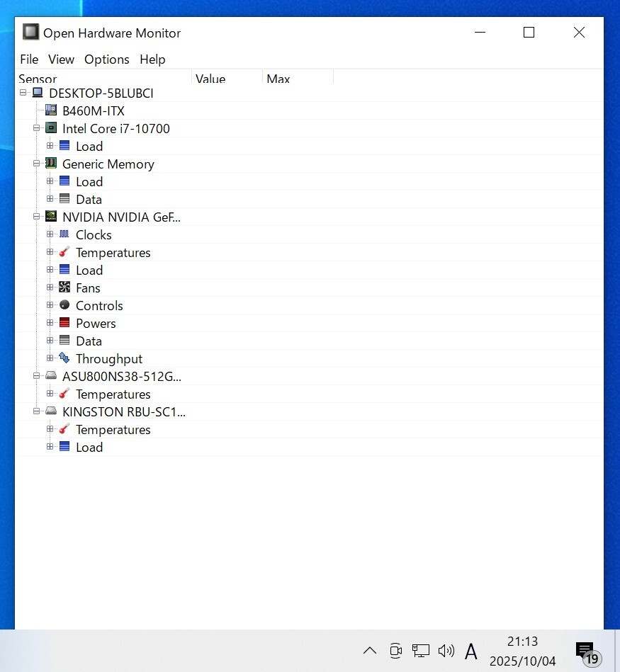This screenshot has height=672, width=620.
Task: Close the Open Hardware Monitor window
Action: tap(579, 32)
